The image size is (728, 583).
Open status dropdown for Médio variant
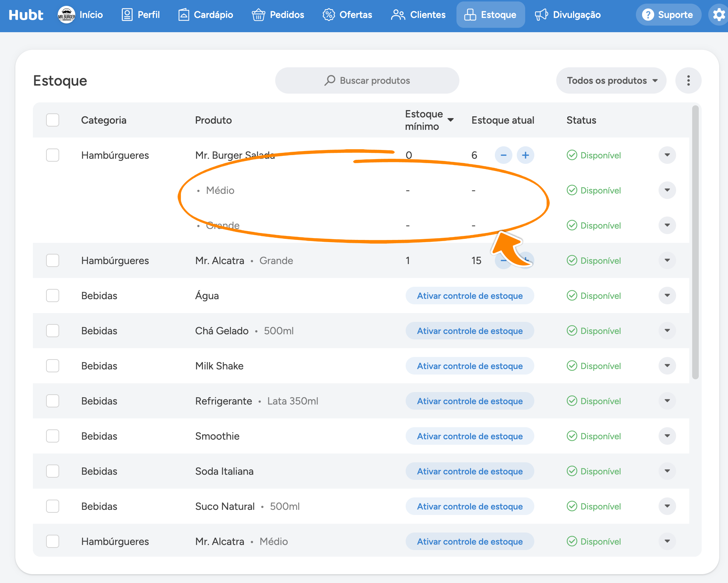pos(667,190)
